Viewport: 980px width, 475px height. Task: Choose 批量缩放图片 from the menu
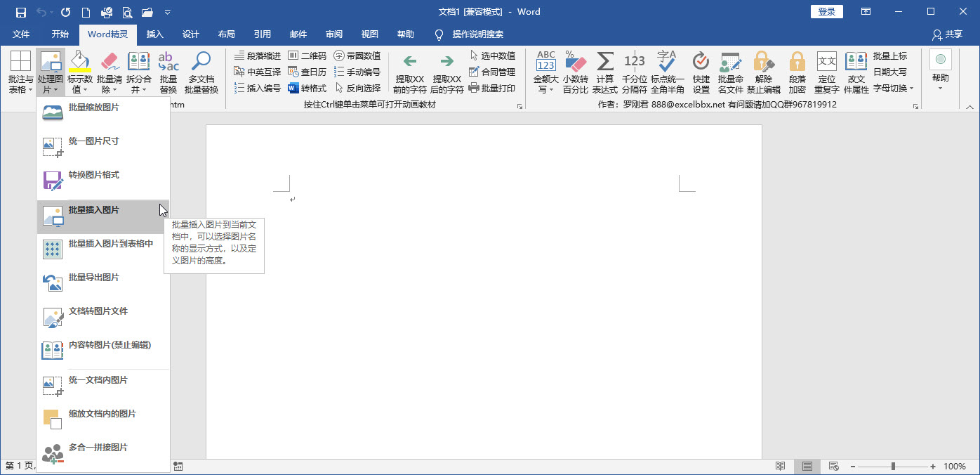point(103,113)
